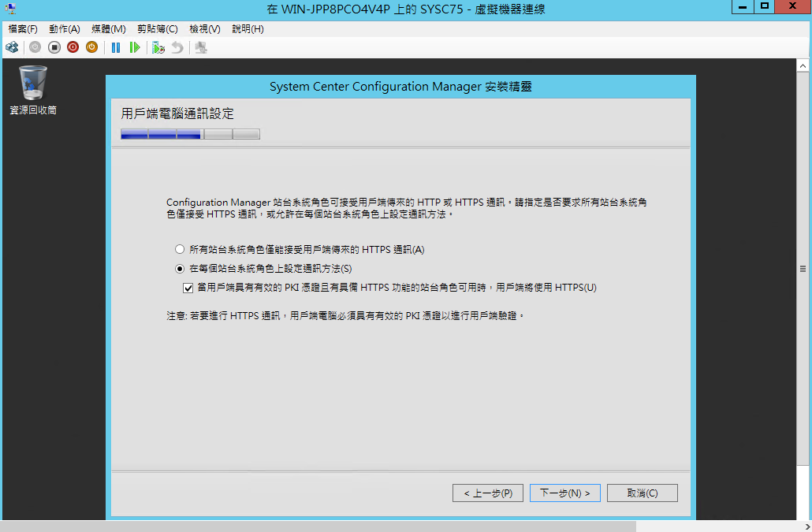This screenshot has width=812, height=532.
Task: Click the Ctrl+Alt+Del toolbar icon
Action: tap(12, 47)
